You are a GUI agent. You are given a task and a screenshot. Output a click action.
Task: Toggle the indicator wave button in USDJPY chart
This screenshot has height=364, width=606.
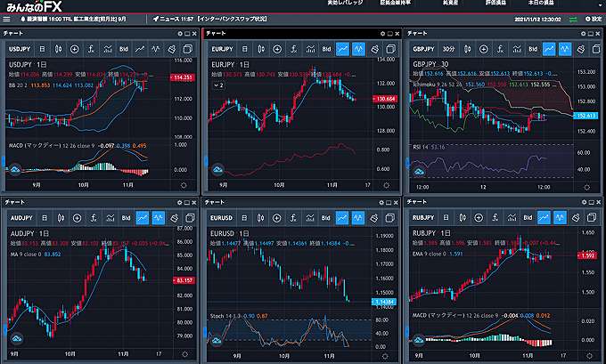tap(155, 49)
